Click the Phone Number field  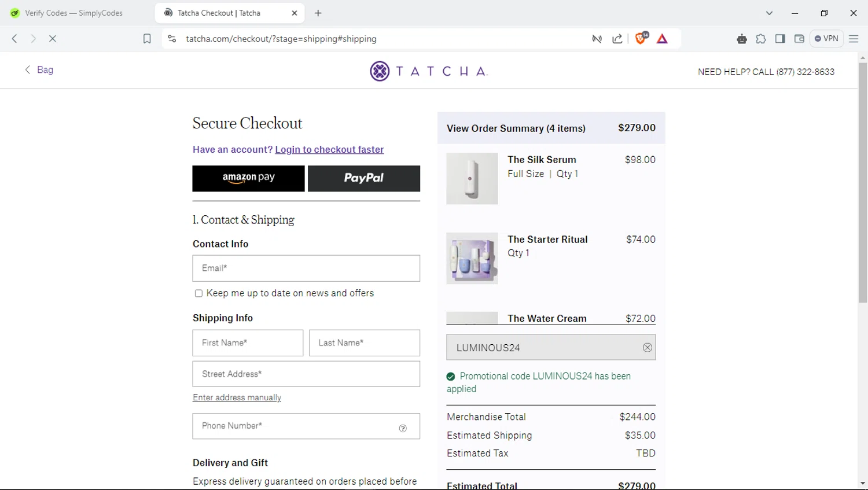(306, 426)
